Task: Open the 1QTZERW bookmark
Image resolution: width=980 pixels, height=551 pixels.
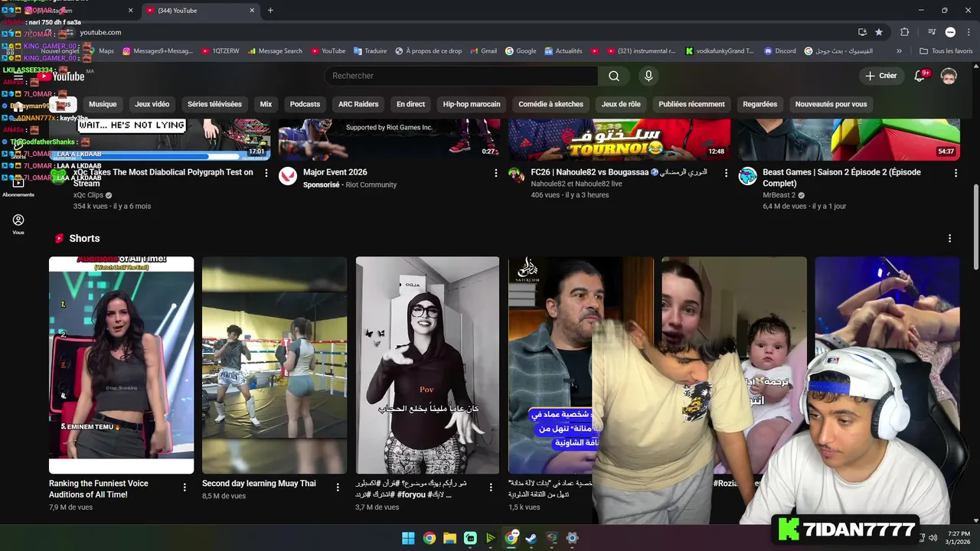Action: pyautogui.click(x=220, y=51)
